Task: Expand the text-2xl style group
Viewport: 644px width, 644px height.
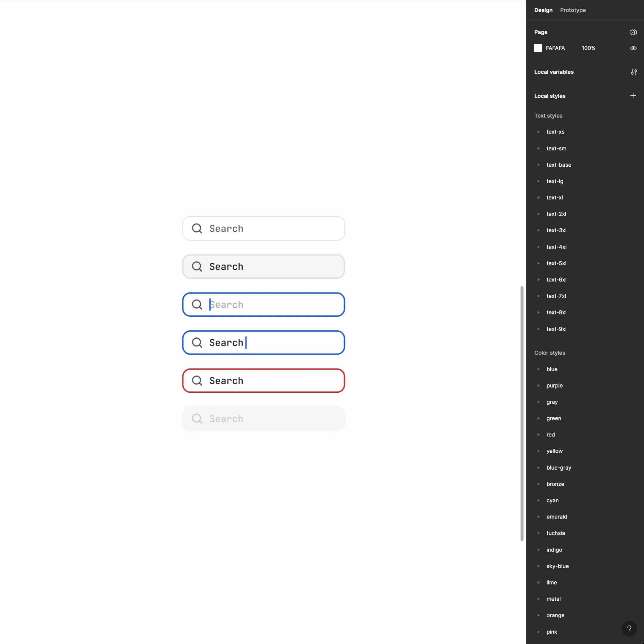Action: (x=538, y=214)
